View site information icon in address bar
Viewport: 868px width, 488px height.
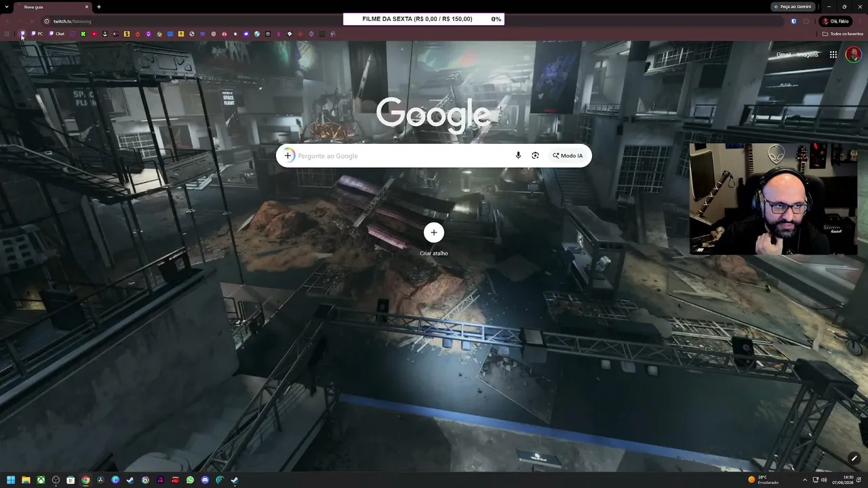pyautogui.click(x=47, y=21)
